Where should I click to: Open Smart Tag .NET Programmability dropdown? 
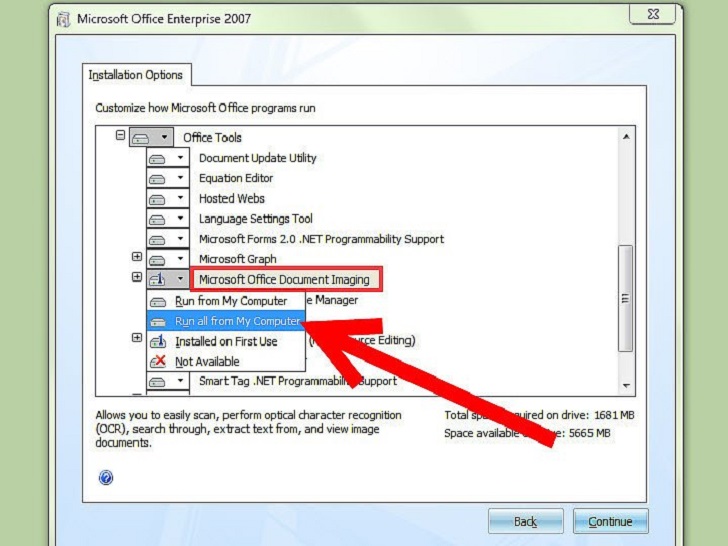(x=168, y=382)
